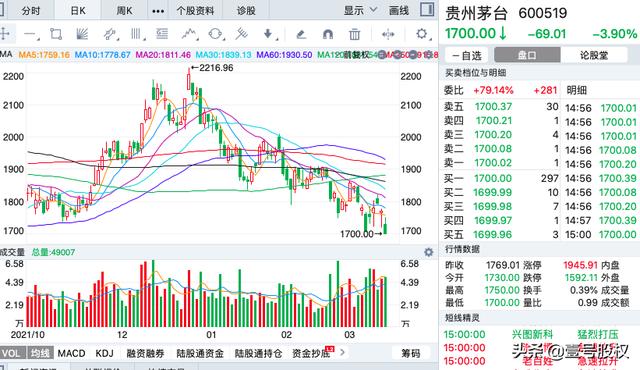The height and width of the screenshot is (370, 640).
Task: Select the magnet snap tool
Action: [x=328, y=34]
